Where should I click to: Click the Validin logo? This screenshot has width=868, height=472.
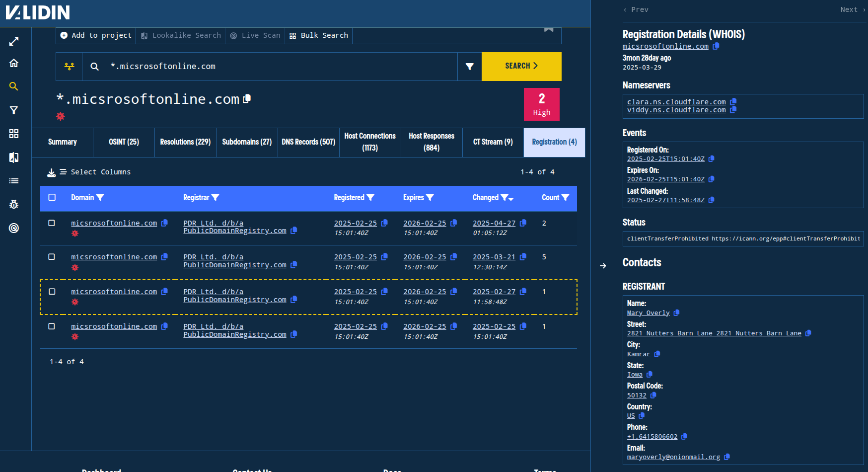[x=38, y=12]
